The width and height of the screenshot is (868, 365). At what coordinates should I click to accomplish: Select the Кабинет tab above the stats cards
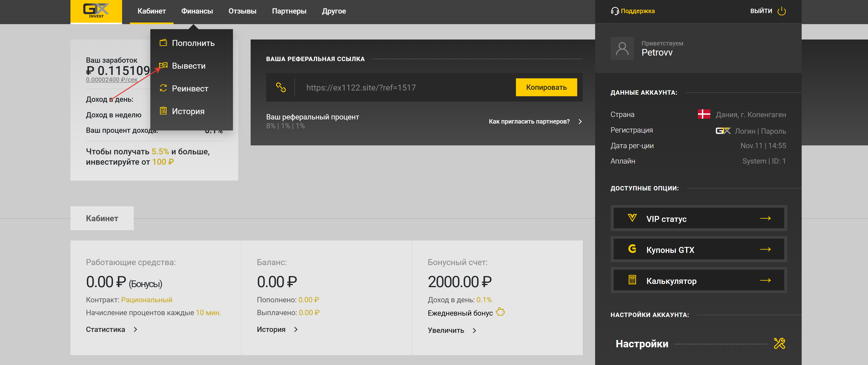(x=102, y=218)
